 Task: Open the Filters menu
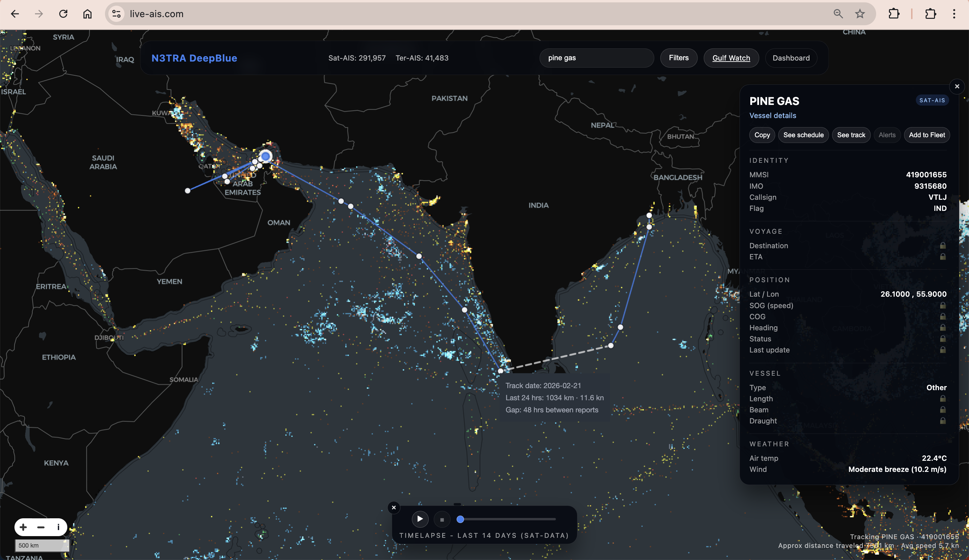pyautogui.click(x=678, y=58)
